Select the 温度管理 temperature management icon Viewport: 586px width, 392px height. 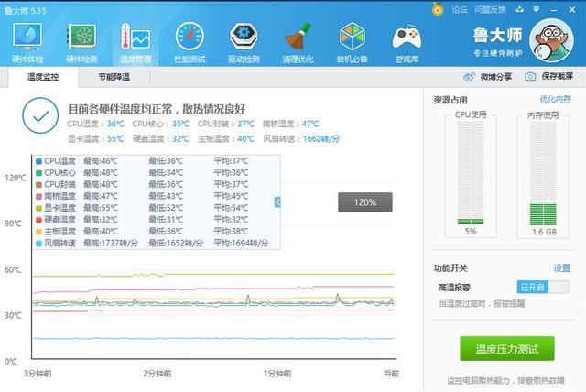136,42
